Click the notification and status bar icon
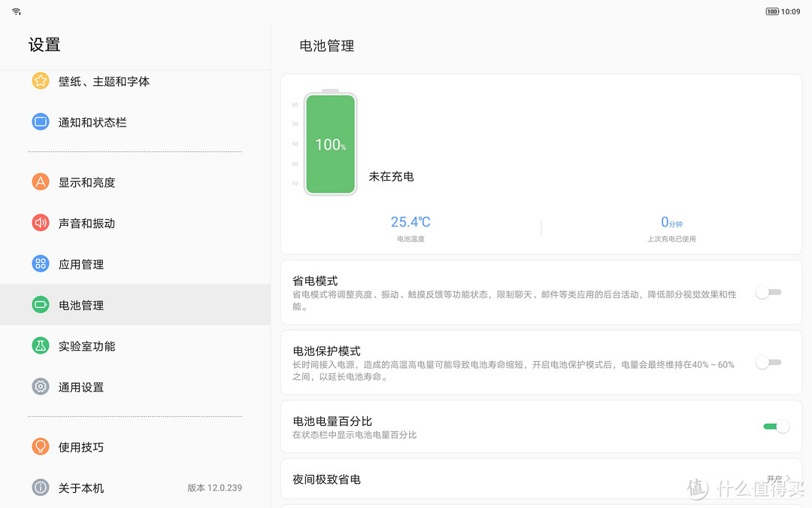The height and width of the screenshot is (508, 812). [41, 122]
